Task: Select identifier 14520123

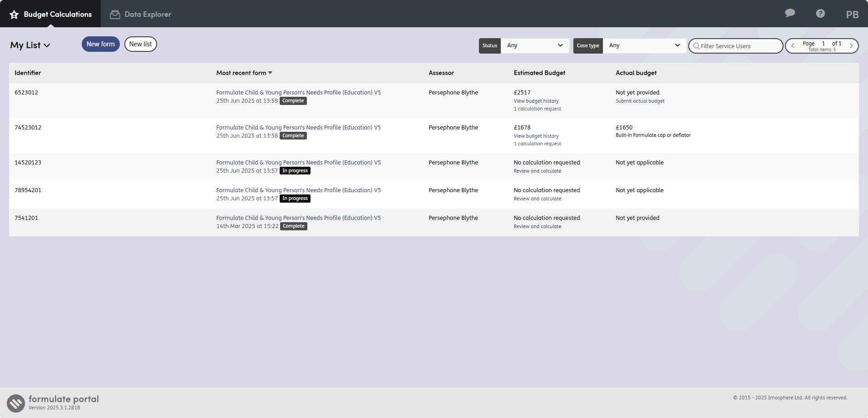Action: (x=28, y=162)
